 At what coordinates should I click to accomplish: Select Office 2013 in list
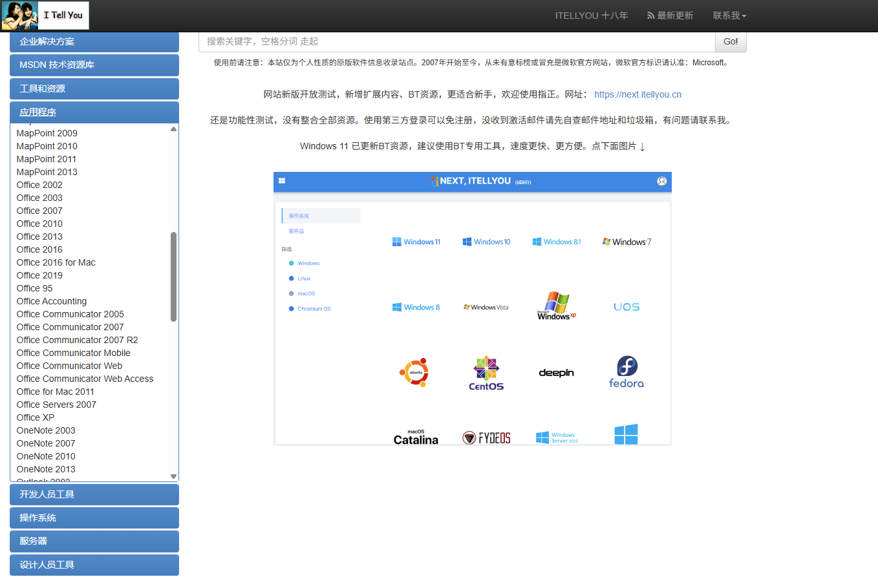click(39, 236)
